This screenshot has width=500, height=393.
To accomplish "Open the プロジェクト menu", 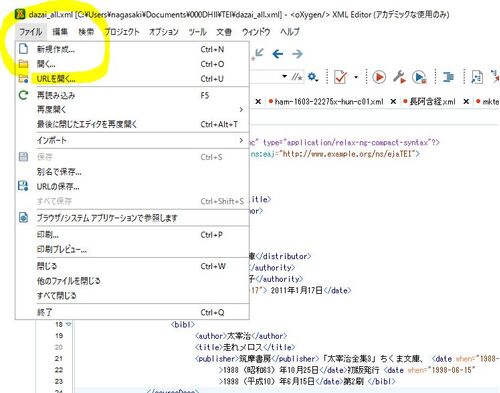I will click(122, 32).
